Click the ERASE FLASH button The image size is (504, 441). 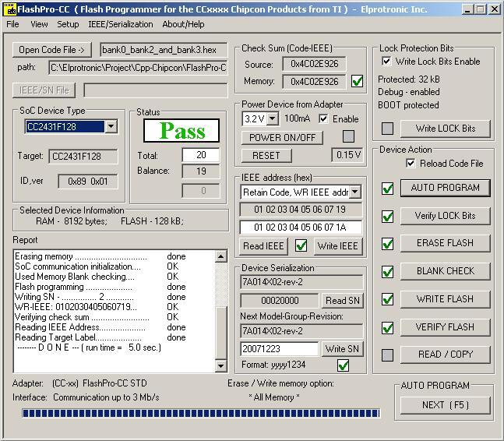pyautogui.click(x=446, y=243)
